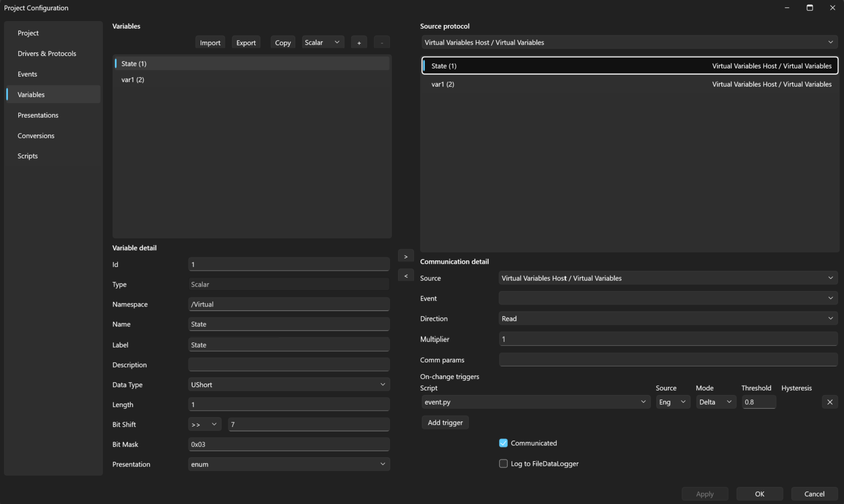Click the Namespace input field
The image size is (844, 504).
click(x=289, y=304)
